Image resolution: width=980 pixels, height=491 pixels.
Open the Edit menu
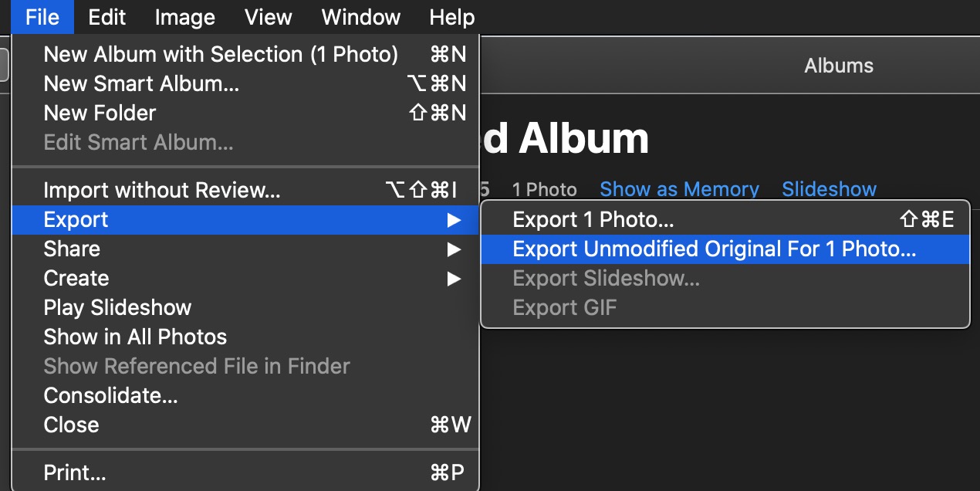pyautogui.click(x=107, y=17)
